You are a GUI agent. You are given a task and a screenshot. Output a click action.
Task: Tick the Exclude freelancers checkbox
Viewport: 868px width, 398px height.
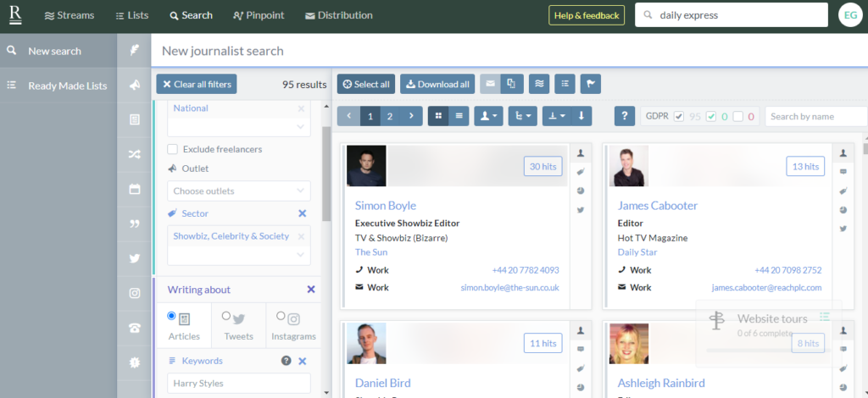point(173,149)
